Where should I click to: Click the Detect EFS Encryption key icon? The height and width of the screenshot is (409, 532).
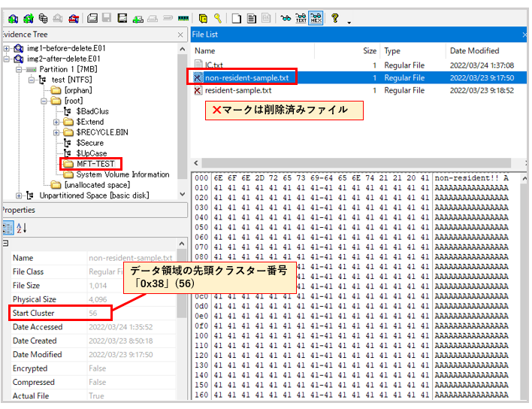(218, 18)
